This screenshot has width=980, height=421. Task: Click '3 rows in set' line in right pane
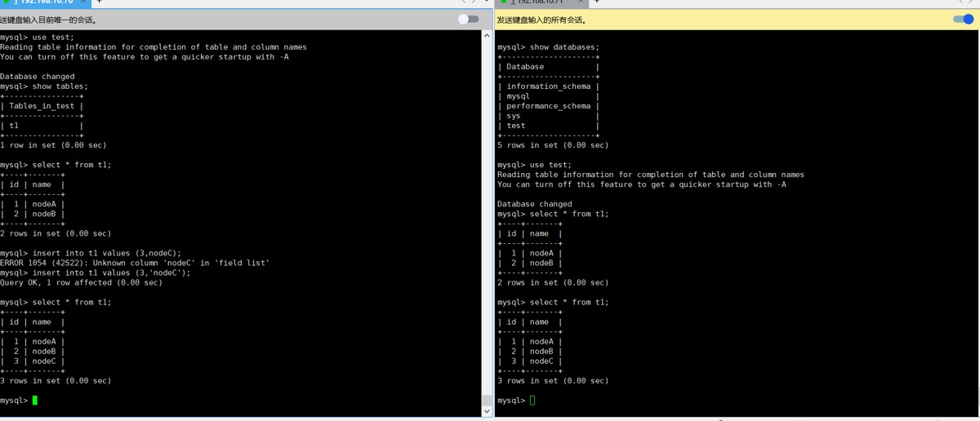pyautogui.click(x=553, y=381)
